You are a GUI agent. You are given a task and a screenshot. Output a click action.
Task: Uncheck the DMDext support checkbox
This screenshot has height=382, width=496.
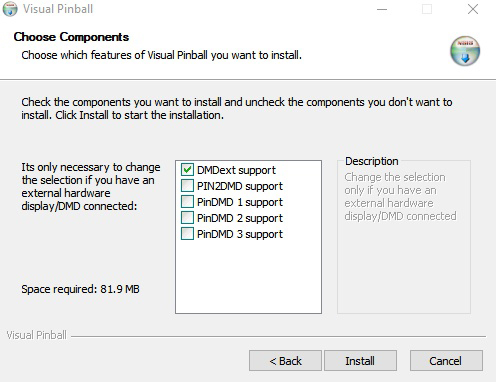click(187, 170)
